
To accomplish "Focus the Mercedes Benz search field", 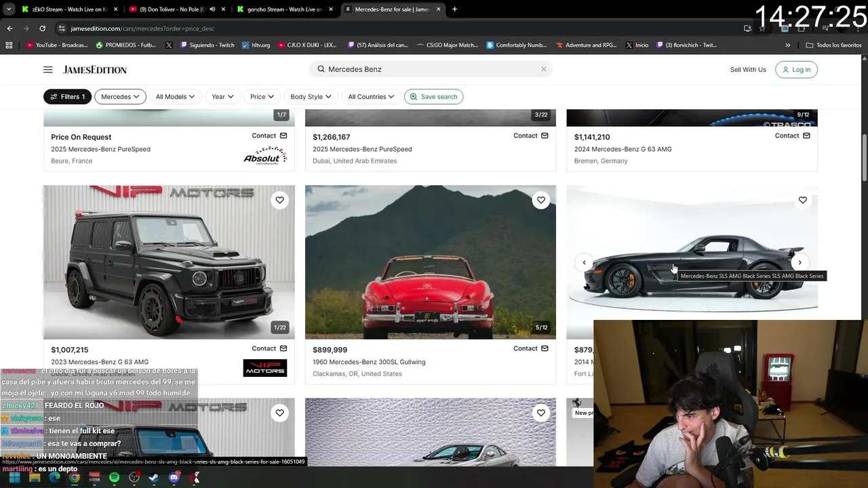I will tap(430, 69).
